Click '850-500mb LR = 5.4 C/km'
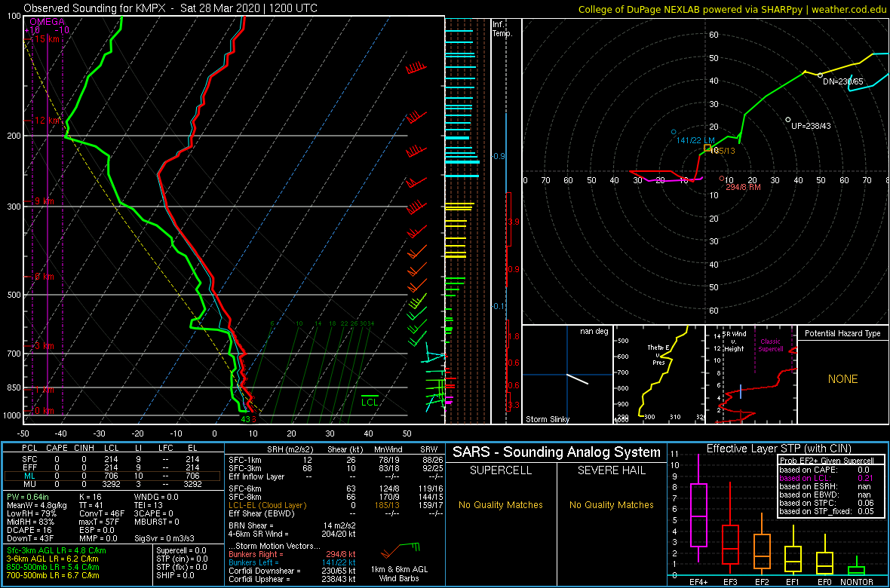The height and width of the screenshot is (588, 890). pos(54,567)
